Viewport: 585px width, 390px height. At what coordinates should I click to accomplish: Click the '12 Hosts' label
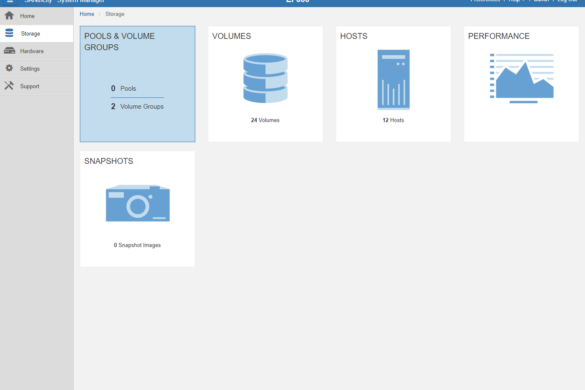tap(393, 120)
